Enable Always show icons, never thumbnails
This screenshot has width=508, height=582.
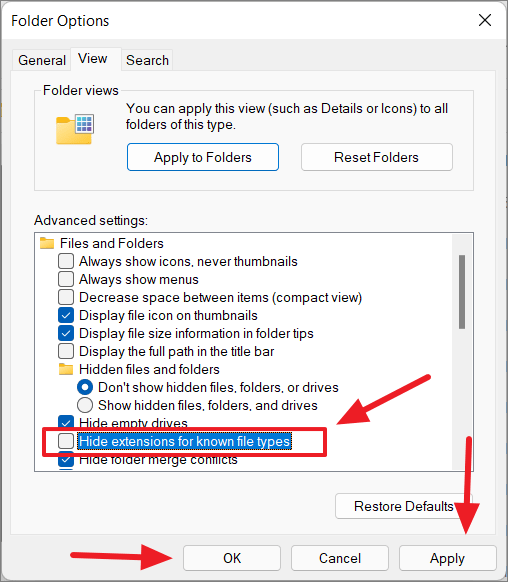click(x=66, y=261)
